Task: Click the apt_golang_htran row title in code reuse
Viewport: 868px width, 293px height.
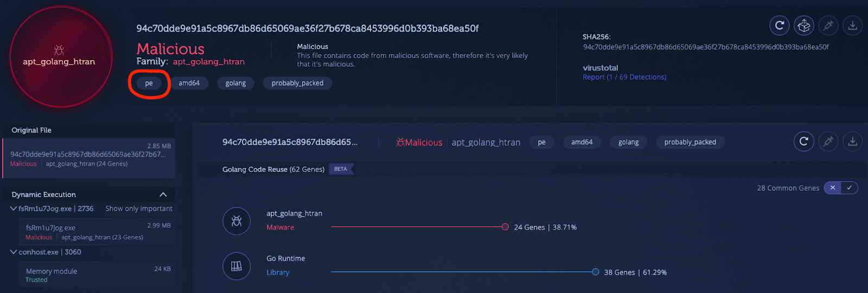Action: [294, 213]
